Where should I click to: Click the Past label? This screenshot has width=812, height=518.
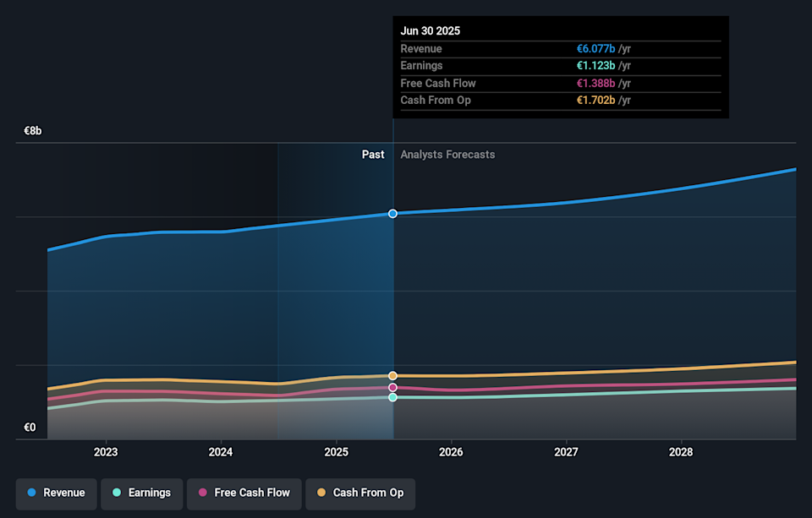tap(373, 155)
